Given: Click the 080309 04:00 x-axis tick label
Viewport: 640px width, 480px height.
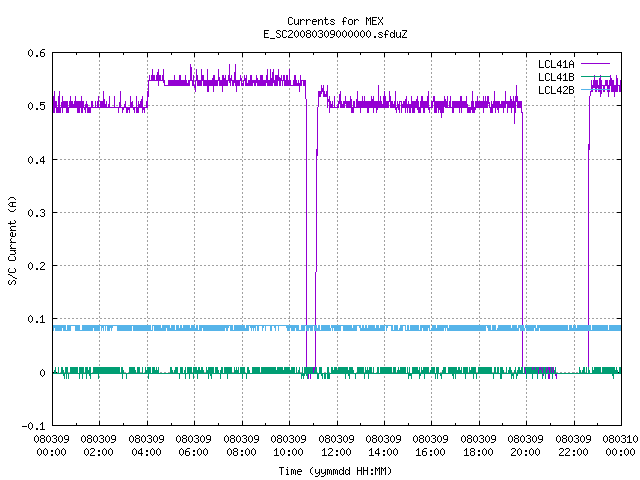Looking at the screenshot, I should [147, 445].
